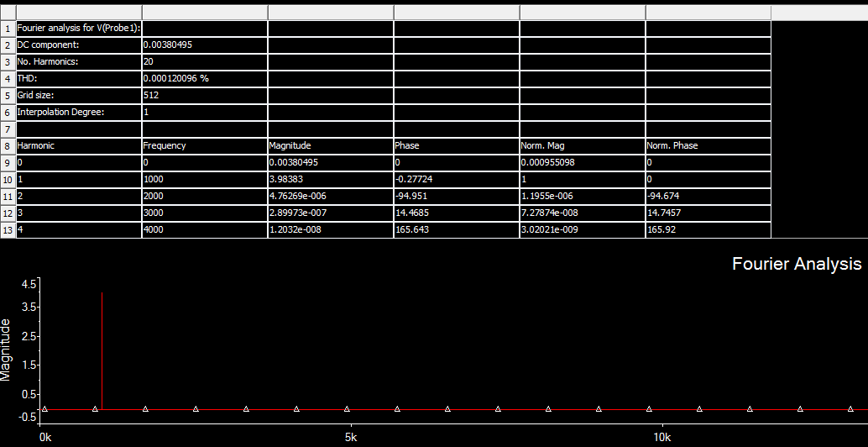Viewport: 868px width, 447px height.
Task: Select the 'Magnitude' column header cell
Action: point(331,145)
